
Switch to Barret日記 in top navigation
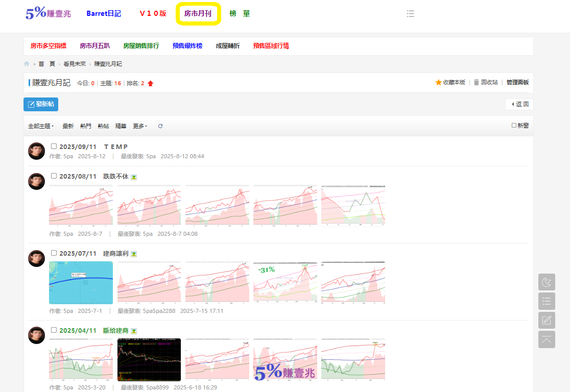click(x=104, y=14)
